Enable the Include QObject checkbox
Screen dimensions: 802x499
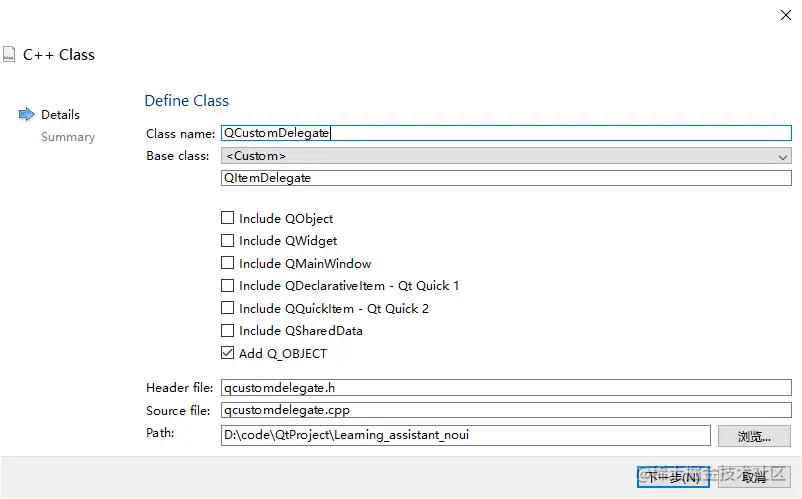(x=228, y=218)
